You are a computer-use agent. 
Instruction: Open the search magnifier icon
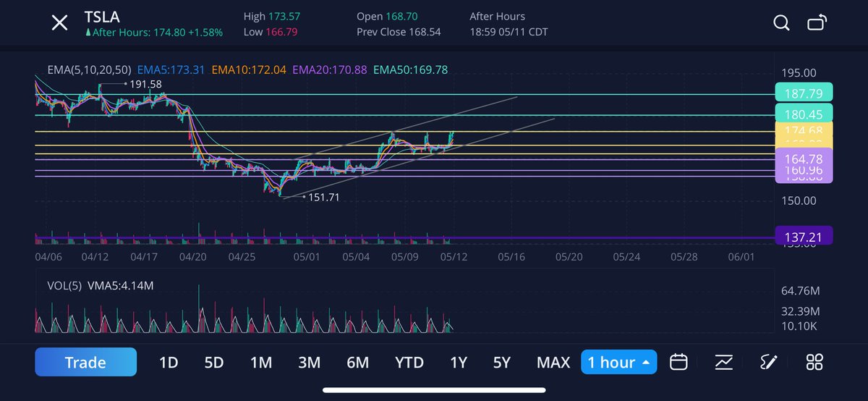781,23
